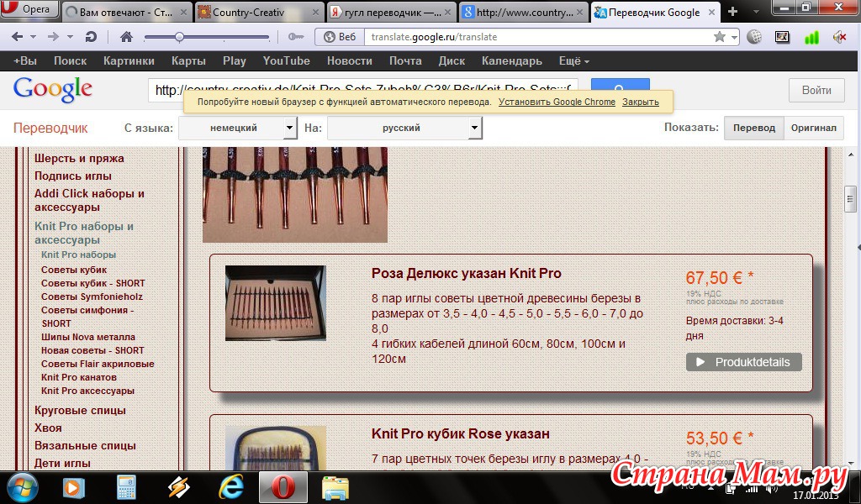
Task: Open 'Роза Делюкс указан Knit Pro' product title
Action: pos(466,274)
